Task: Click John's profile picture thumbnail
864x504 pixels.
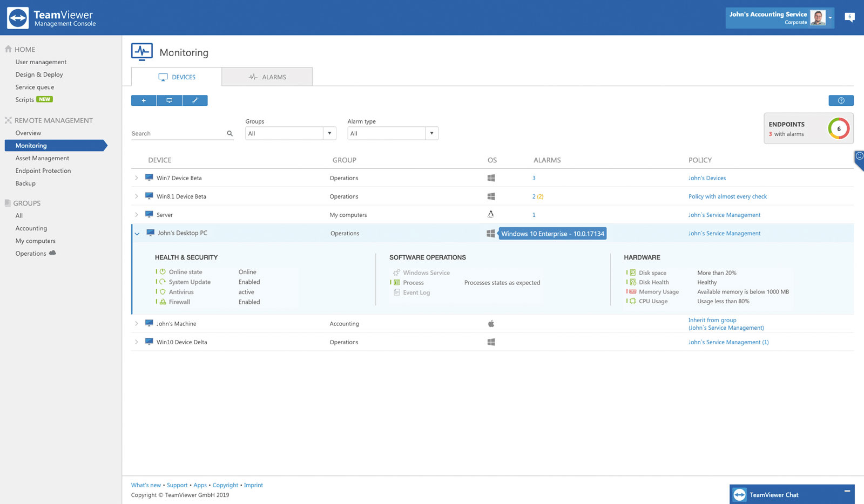Action: click(818, 18)
